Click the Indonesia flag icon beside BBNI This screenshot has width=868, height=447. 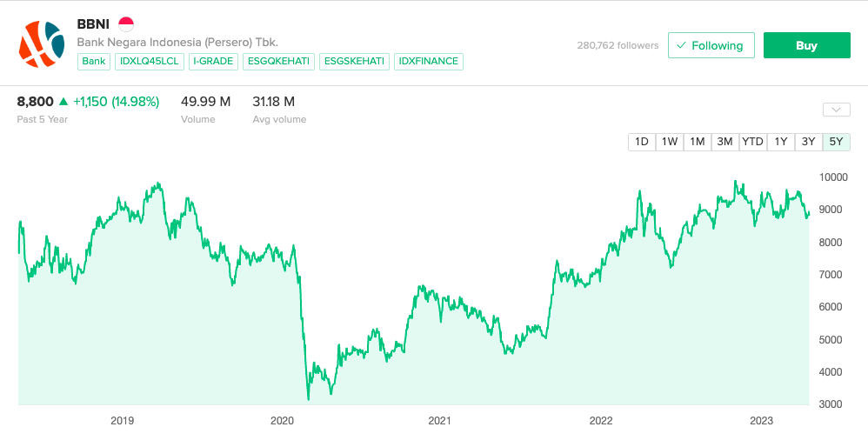[126, 24]
